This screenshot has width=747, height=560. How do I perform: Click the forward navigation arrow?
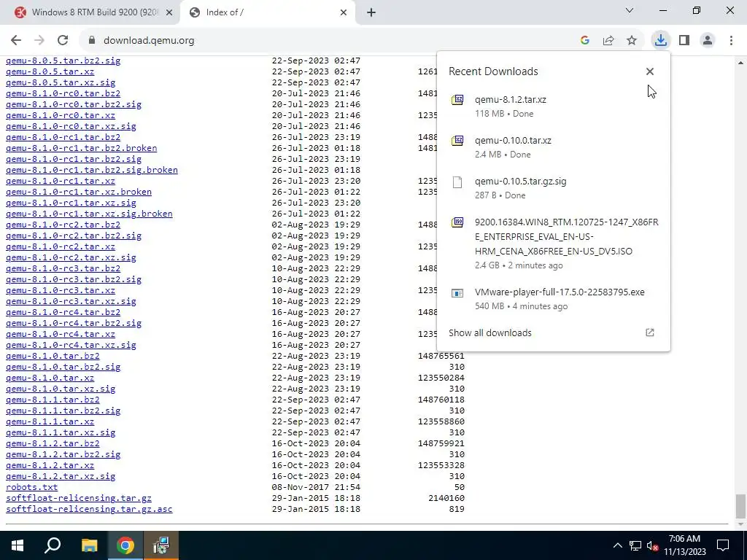pyautogui.click(x=39, y=41)
